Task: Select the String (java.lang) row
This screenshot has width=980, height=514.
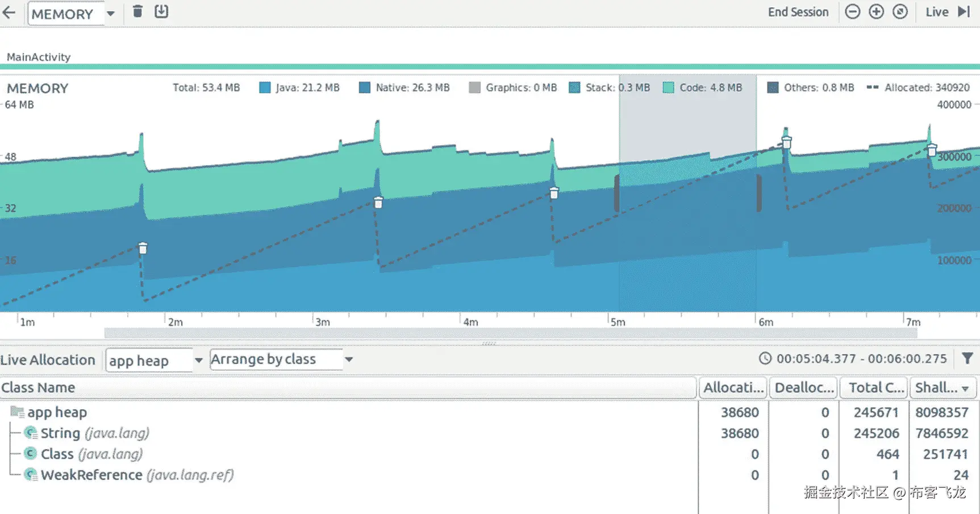Action: 490,433
